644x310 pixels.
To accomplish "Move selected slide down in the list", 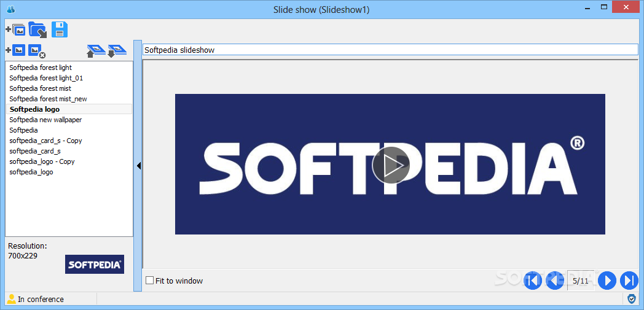I will pos(117,51).
